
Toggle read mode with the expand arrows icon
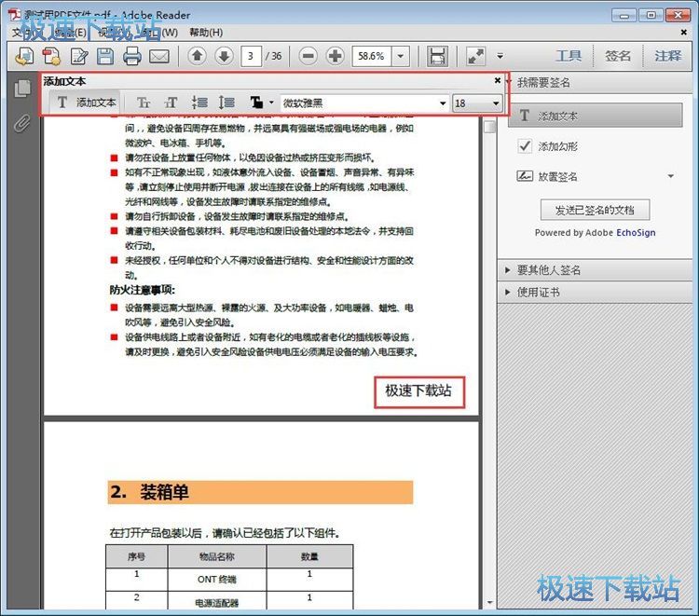coord(475,56)
